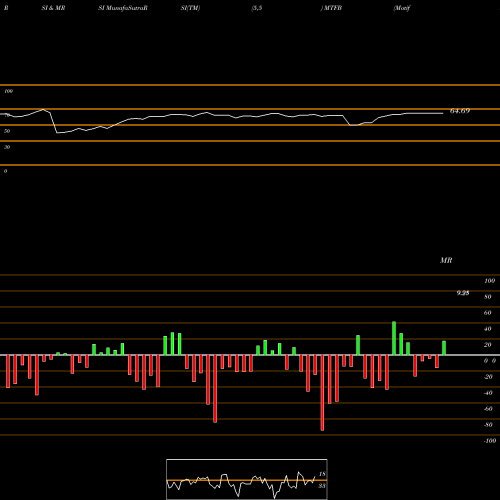Click the 30 label on RSI left axis
The image size is (500, 500).
click(x=7, y=147)
